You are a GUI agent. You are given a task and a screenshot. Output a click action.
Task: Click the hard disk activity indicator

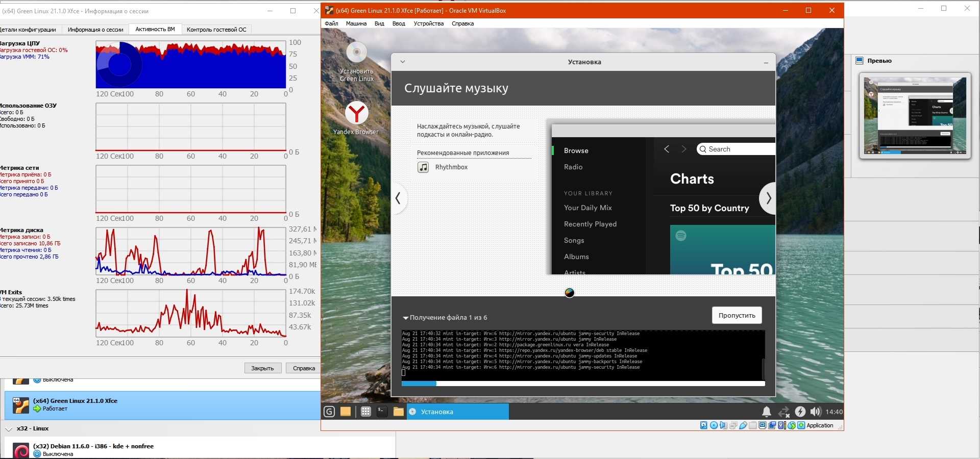[x=704, y=425]
